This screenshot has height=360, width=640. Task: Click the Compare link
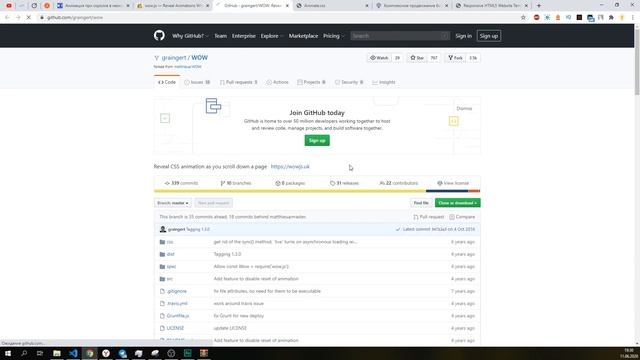click(462, 217)
